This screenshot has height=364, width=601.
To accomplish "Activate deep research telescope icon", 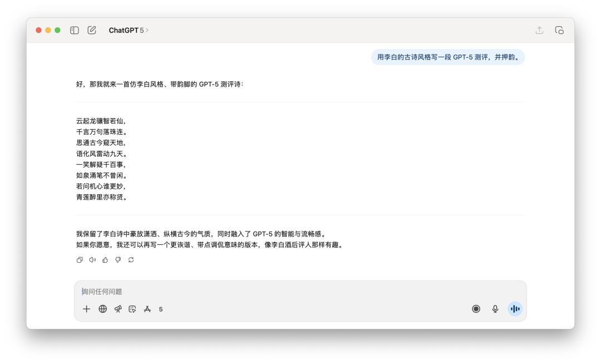I will click(118, 309).
